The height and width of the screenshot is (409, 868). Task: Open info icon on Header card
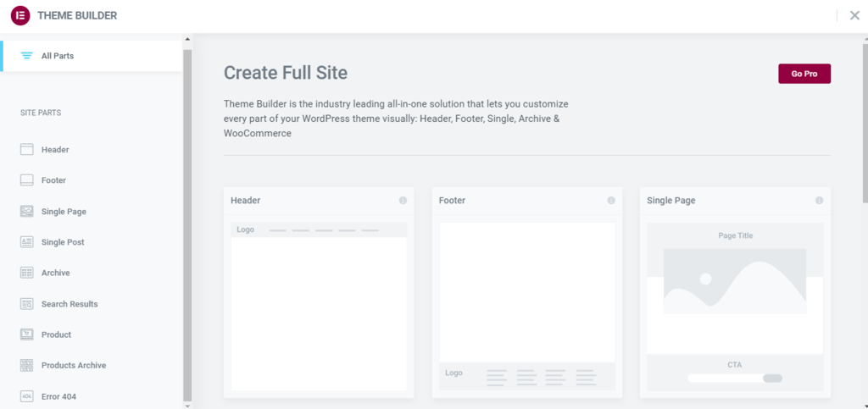click(403, 201)
